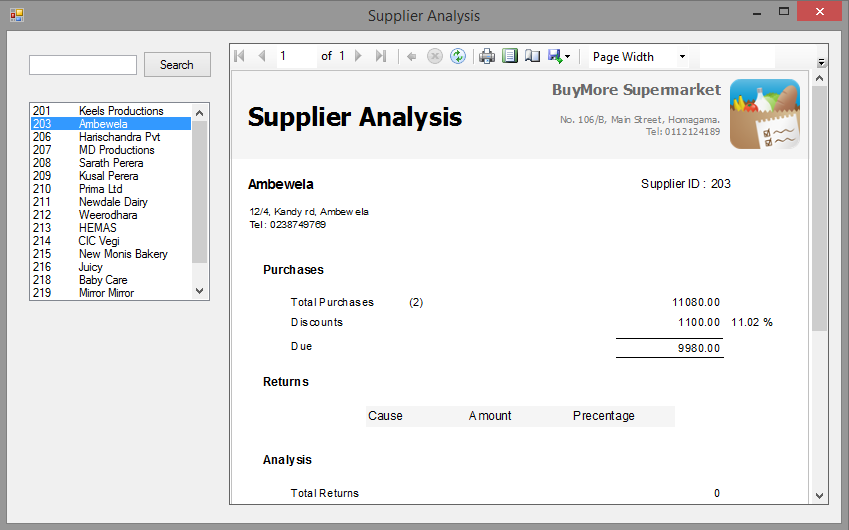The image size is (849, 530).
Task: Open the toolbar overflow arrow
Action: [x=821, y=62]
